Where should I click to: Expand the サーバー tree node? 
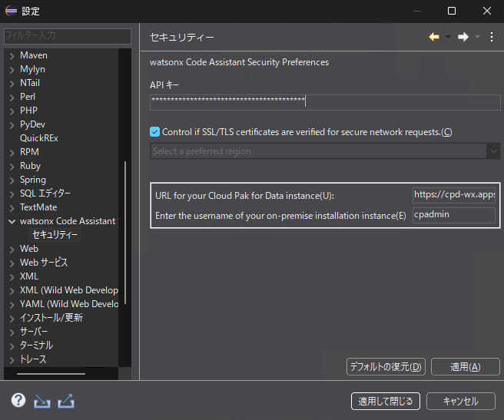pos(12,332)
